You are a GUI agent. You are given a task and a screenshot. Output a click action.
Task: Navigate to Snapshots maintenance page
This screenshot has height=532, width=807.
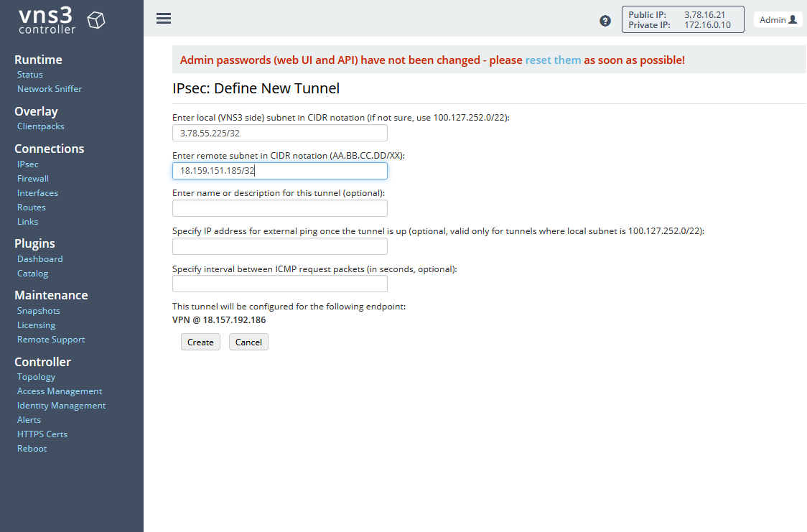(x=38, y=310)
